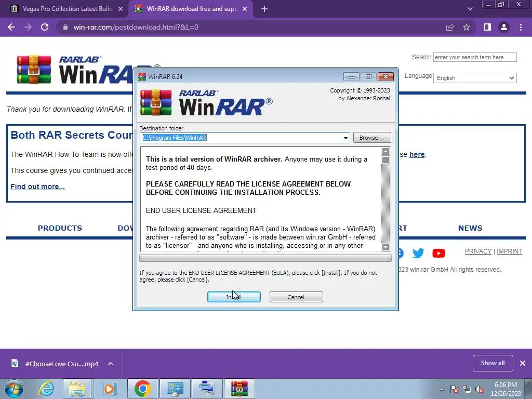Show hidden system tray icons
The height and width of the screenshot is (399, 532).
442,390
